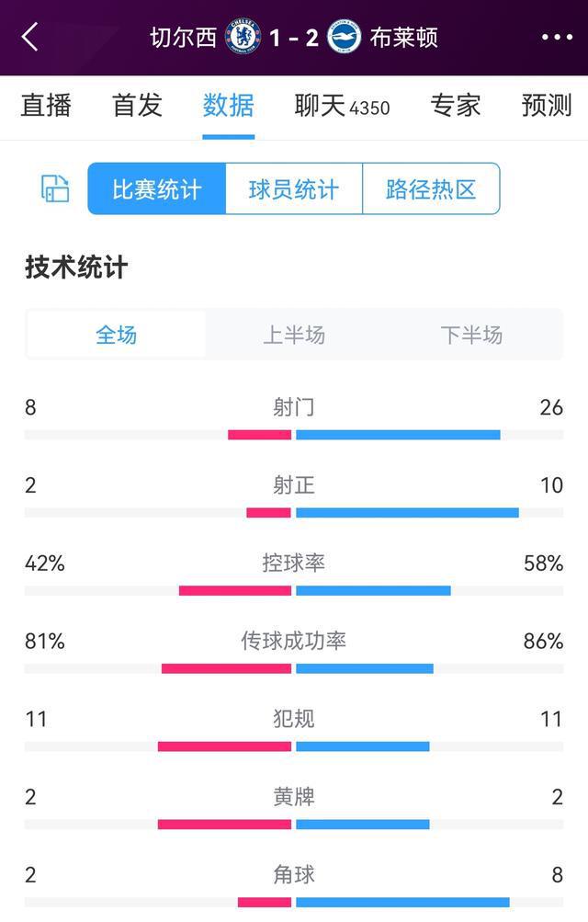This screenshot has height=922, width=588.
Task: Click the back arrow at top left
Action: tap(30, 37)
